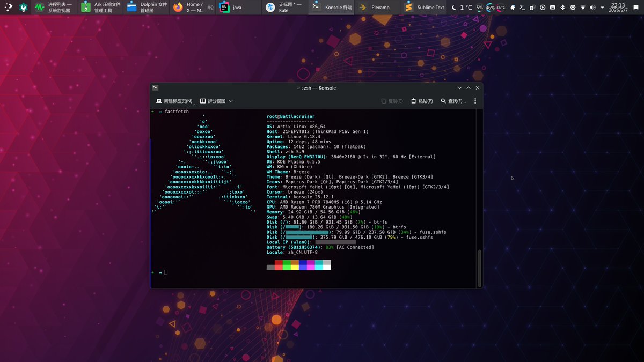Select the Konsole 终端 taskbar entry
The width and height of the screenshot is (644, 362).
332,8
